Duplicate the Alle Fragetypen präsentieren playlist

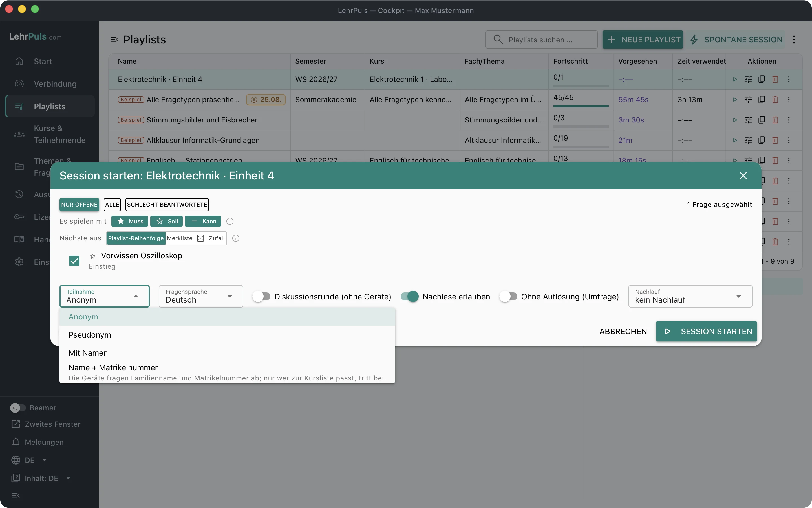pyautogui.click(x=762, y=99)
